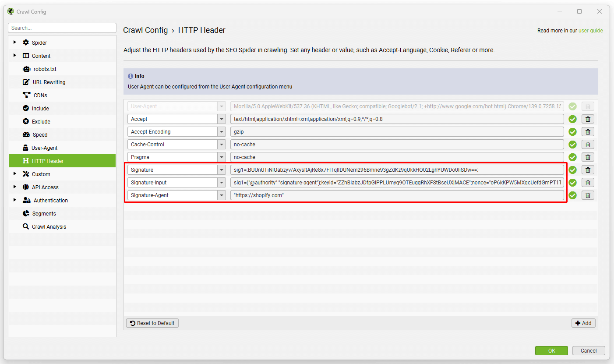
Task: Click Reset to Default
Action: (152, 323)
